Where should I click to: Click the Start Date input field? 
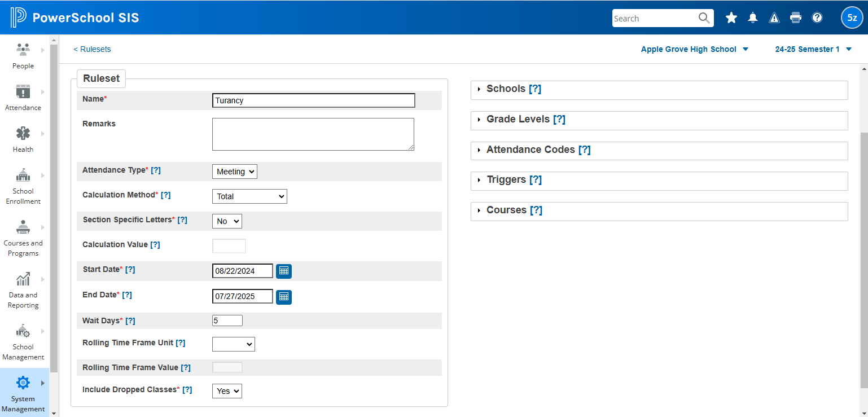[x=243, y=271]
